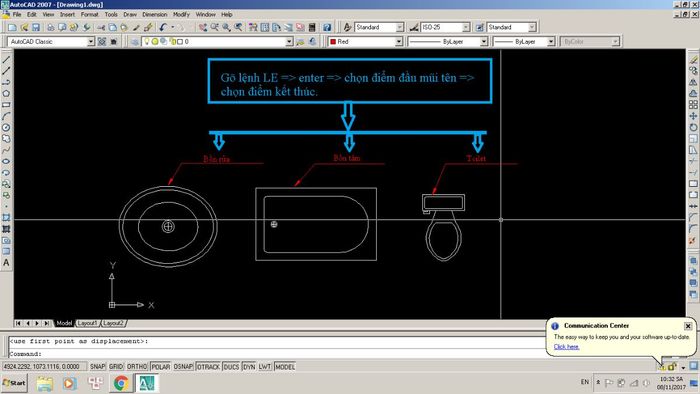This screenshot has width=700, height=394.
Task: Toggle OSNAP in status bar
Action: tap(183, 366)
